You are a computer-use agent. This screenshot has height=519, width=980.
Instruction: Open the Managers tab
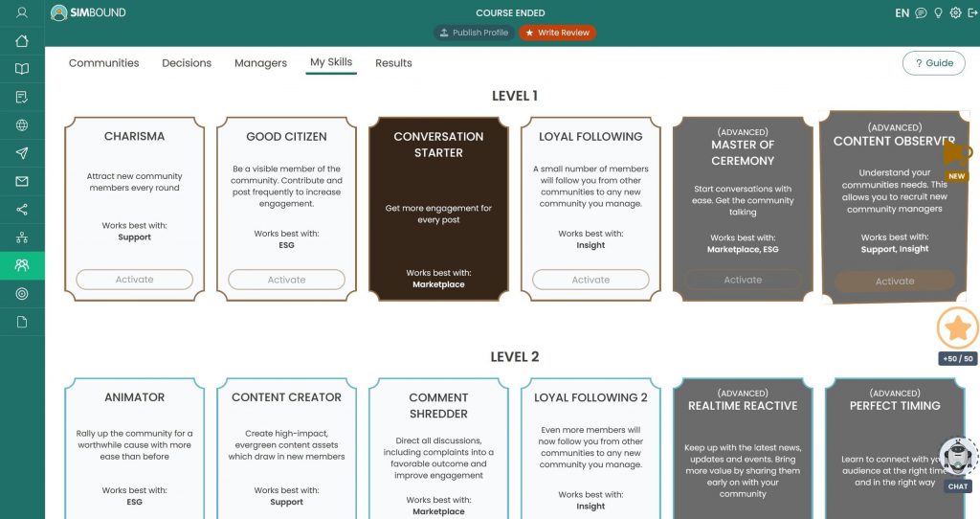[x=260, y=63]
